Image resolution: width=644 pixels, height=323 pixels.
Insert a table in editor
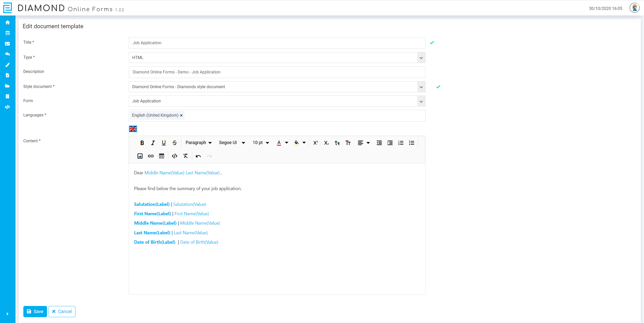pos(161,156)
